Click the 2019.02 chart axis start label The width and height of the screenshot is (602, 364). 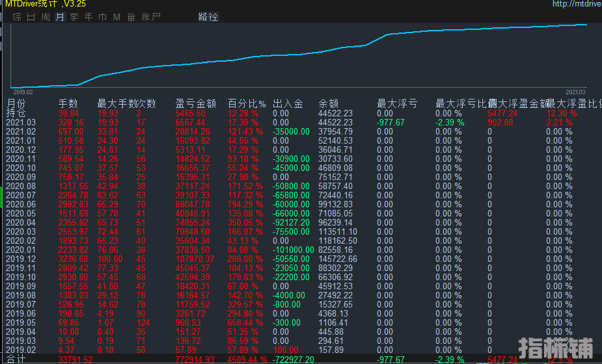[x=23, y=92]
